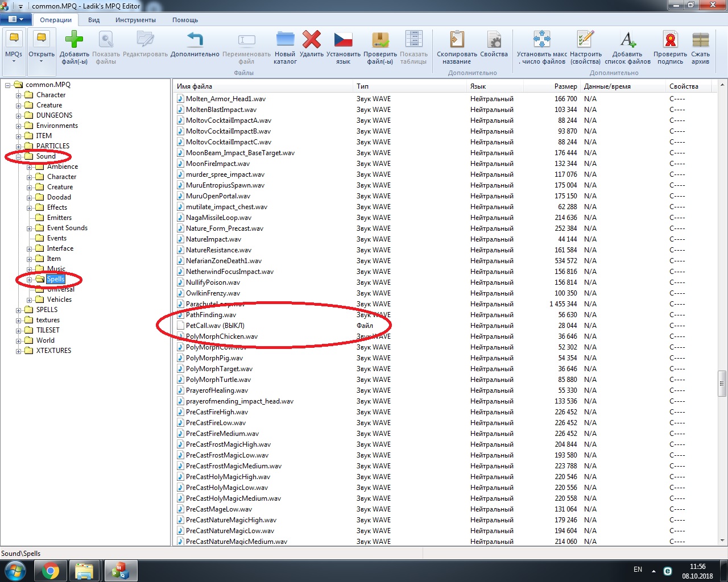Image resolution: width=728 pixels, height=582 pixels.
Task: Expand the Creature folder under common.MPQ
Action: (x=19, y=105)
